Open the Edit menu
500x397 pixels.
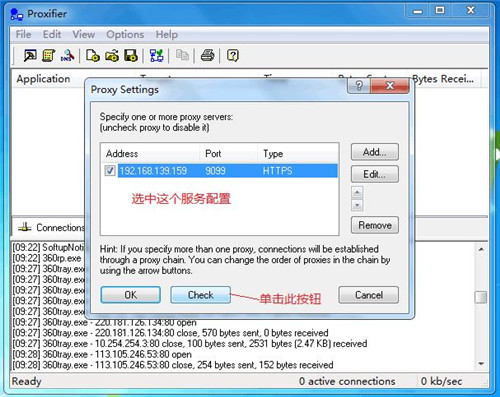click(x=52, y=34)
